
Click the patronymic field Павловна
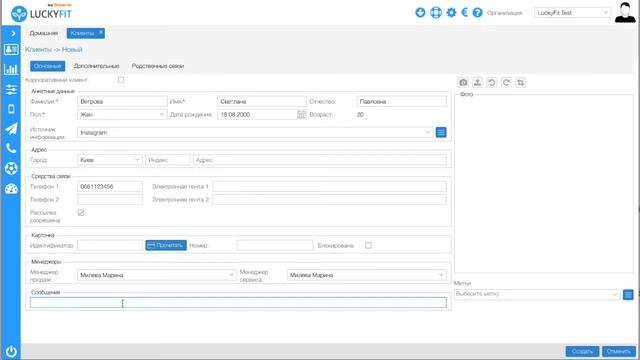[401, 101]
